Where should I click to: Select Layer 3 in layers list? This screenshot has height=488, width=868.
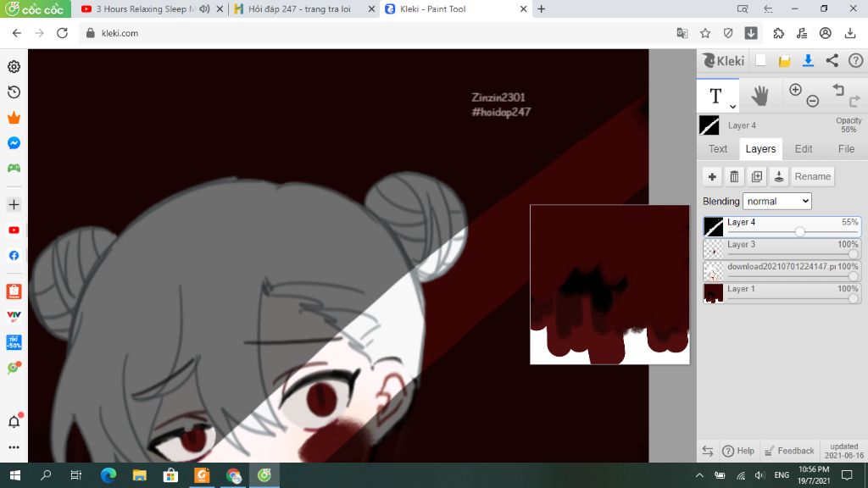(782, 249)
